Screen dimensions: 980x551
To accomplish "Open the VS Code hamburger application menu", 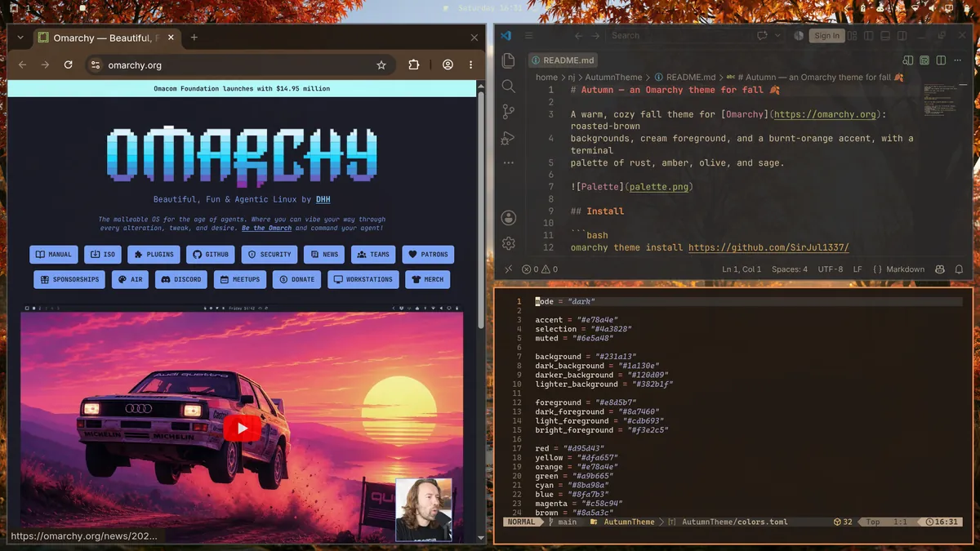I will pyautogui.click(x=529, y=36).
